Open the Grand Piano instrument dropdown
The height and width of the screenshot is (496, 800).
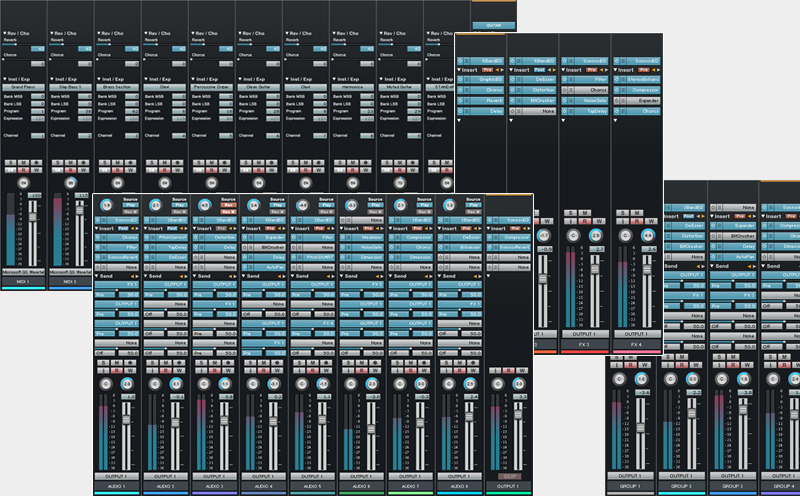pyautogui.click(x=22, y=87)
